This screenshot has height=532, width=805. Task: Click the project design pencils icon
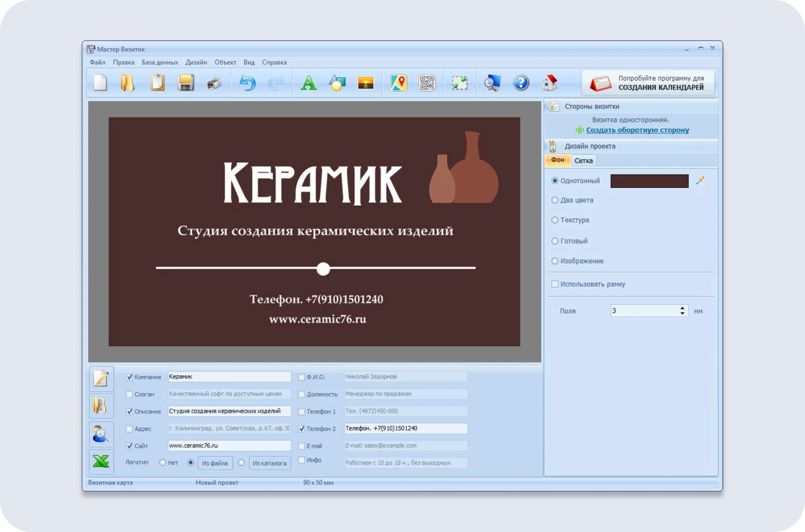(x=553, y=146)
